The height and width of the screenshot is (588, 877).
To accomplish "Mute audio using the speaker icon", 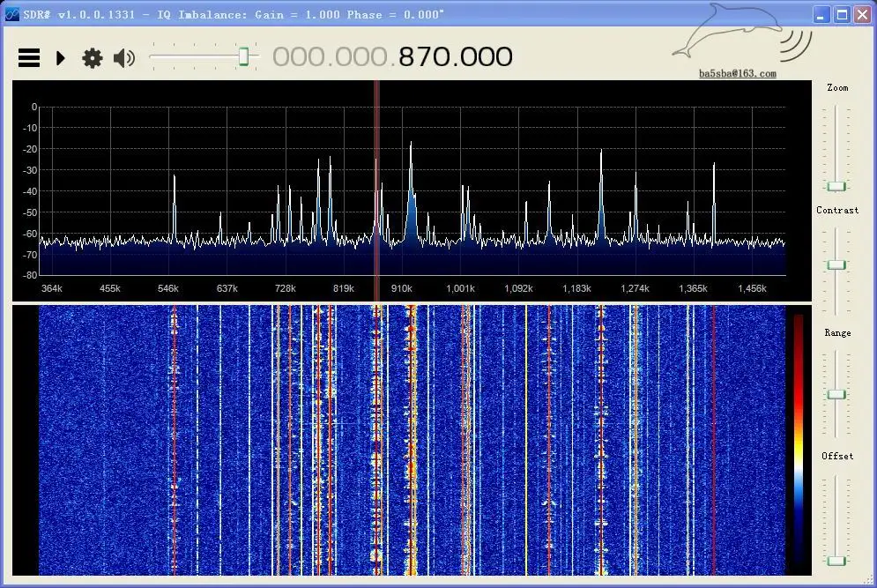I will (x=124, y=58).
